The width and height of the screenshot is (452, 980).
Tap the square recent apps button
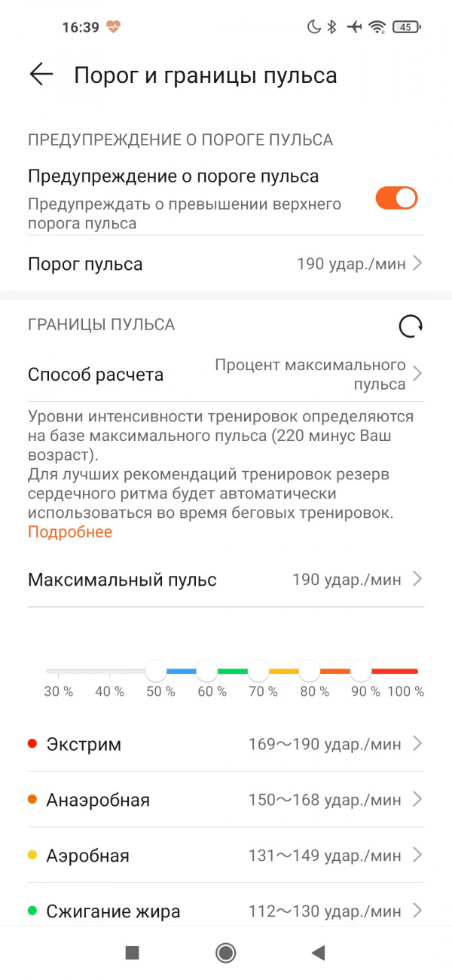133,953
